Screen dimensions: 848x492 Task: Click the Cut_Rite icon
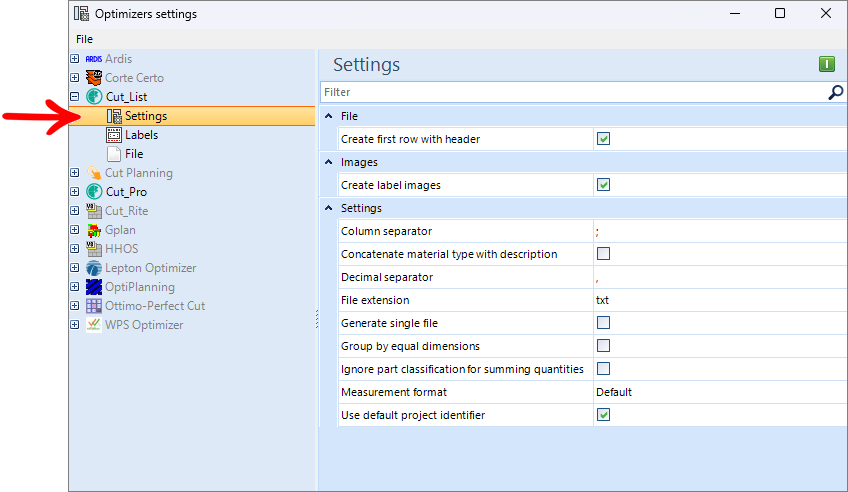[x=94, y=211]
